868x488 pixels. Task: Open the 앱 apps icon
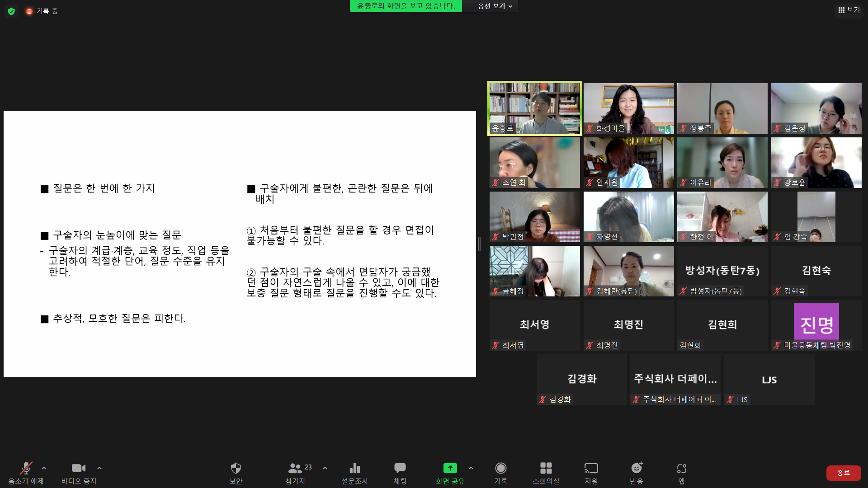(x=682, y=469)
